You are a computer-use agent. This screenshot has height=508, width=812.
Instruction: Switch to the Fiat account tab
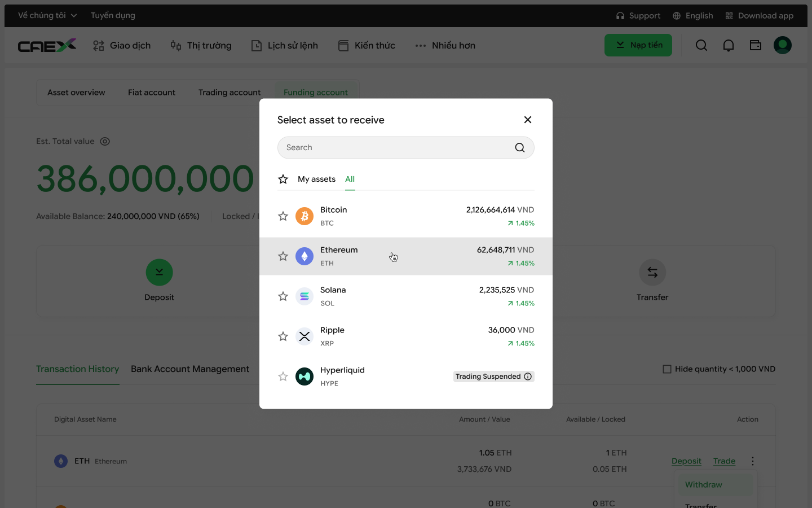152,93
